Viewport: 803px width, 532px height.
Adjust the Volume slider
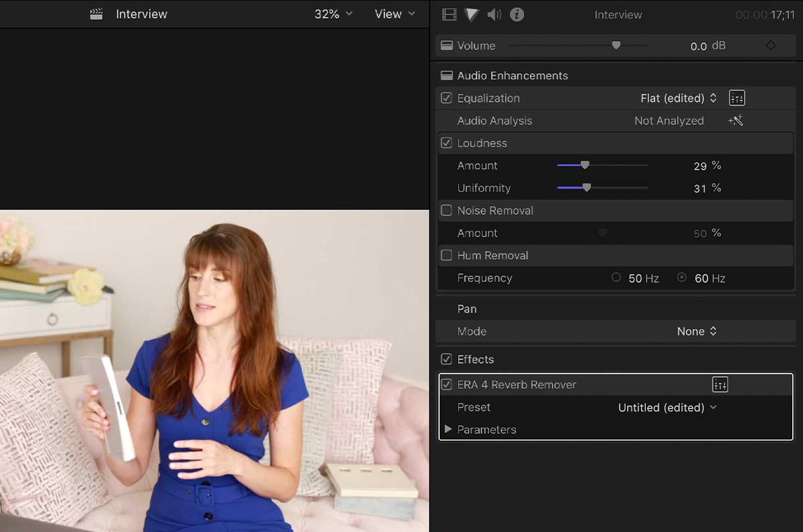[x=578, y=46]
